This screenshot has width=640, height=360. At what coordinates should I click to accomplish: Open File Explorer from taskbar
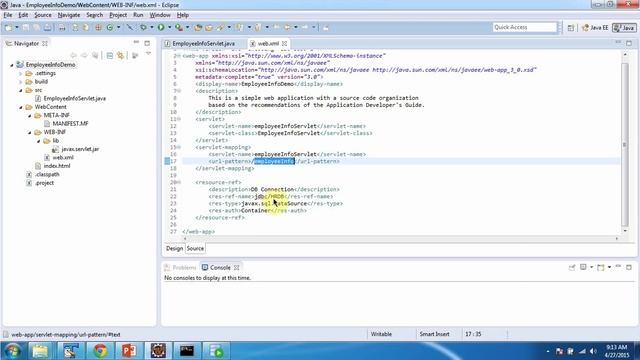coord(40,351)
